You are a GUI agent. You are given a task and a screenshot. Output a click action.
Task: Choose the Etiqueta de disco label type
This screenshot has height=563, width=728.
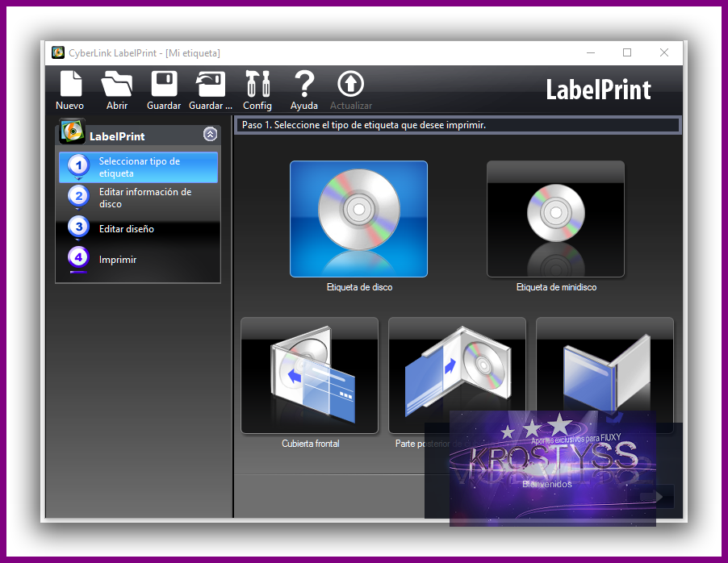[x=358, y=219]
